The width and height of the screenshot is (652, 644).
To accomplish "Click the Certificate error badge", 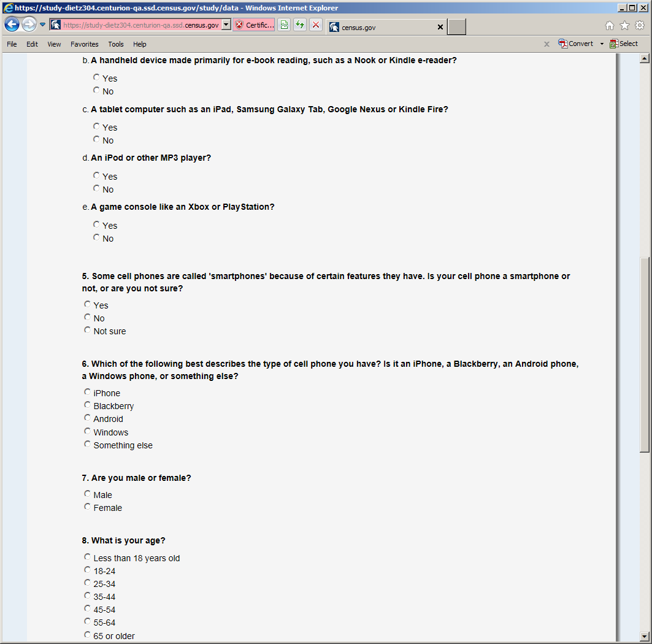I will point(253,25).
